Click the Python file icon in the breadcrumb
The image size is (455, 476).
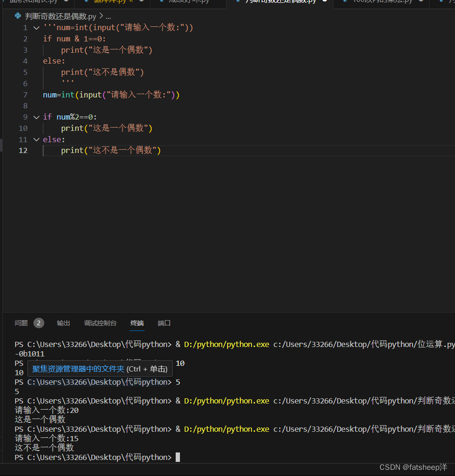18,16
